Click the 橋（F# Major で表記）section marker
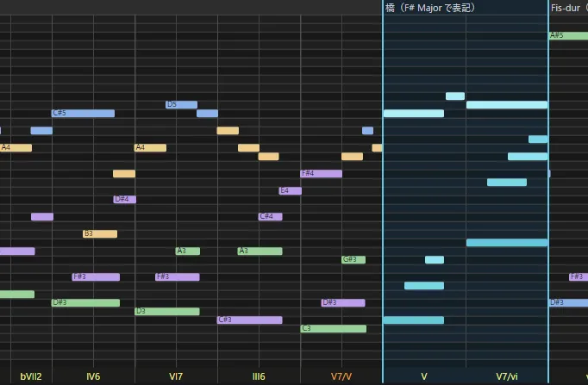588x385 pixels. pos(430,8)
